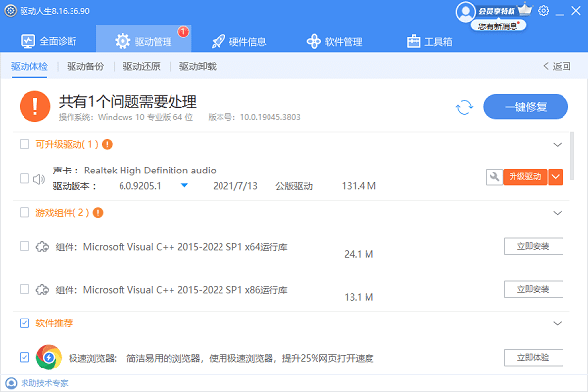The width and height of the screenshot is (588, 392).
Task: Check the Realtek High Definition audio checkbox
Action: click(24, 178)
